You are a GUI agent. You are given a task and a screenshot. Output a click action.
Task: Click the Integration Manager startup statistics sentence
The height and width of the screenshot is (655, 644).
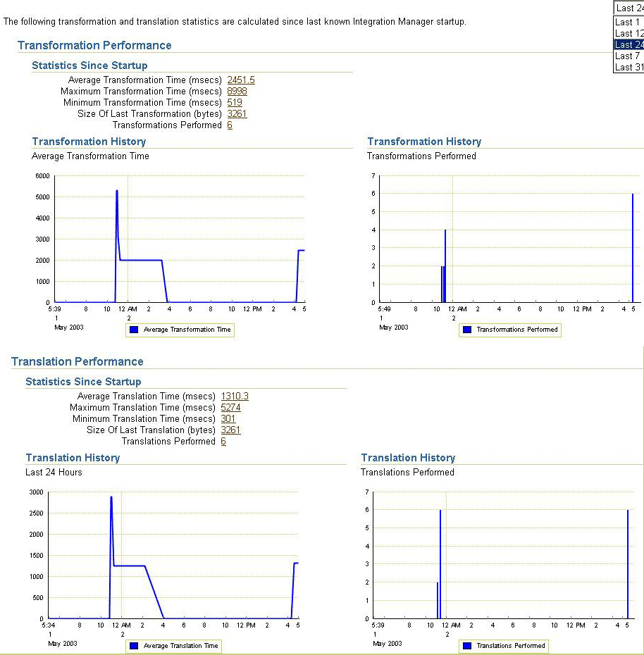tap(235, 21)
